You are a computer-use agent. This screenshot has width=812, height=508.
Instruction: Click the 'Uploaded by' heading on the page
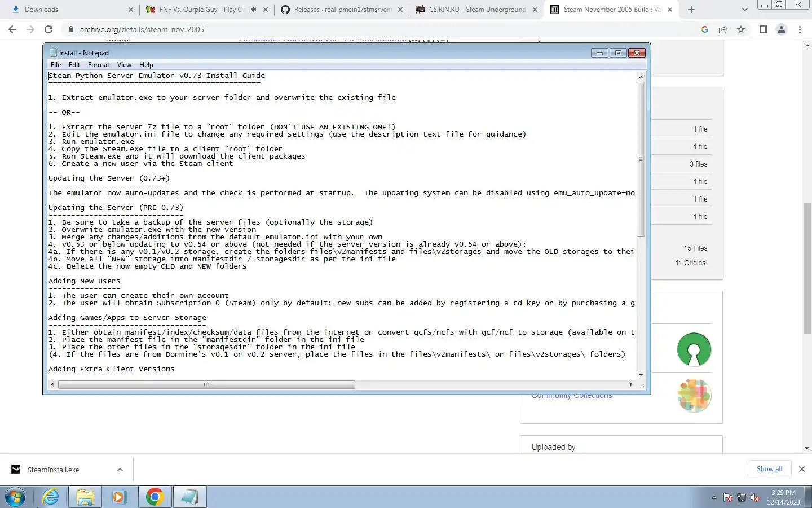553,447
